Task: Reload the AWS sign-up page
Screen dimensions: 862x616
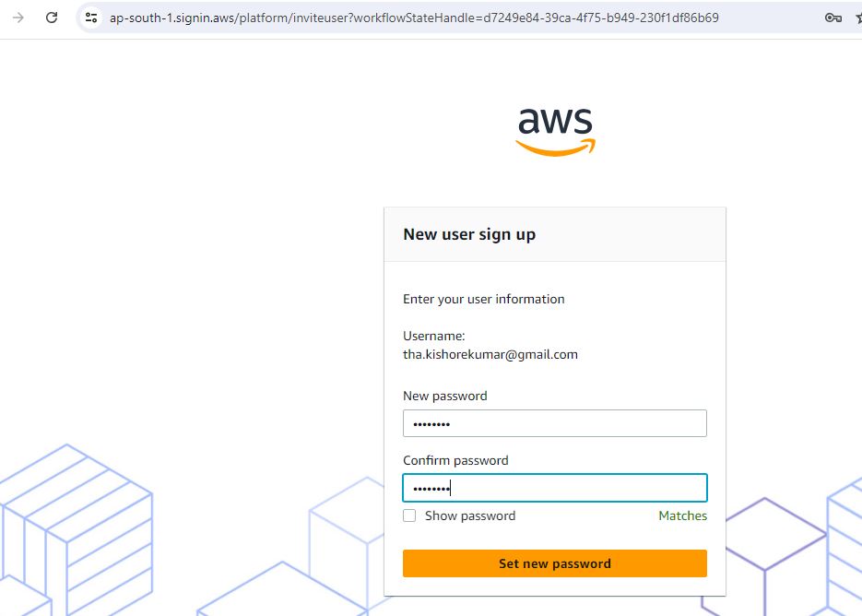Action: 52,18
